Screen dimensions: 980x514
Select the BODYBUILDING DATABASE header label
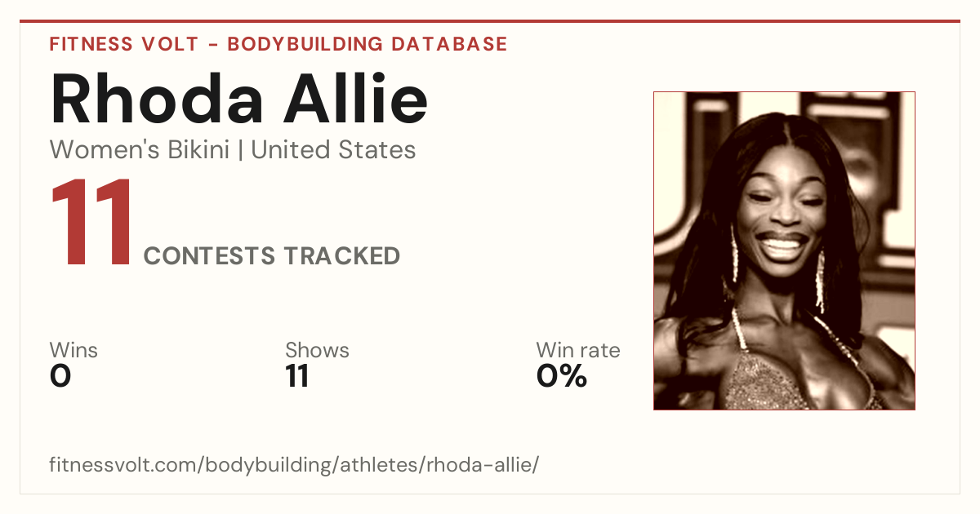[x=367, y=44]
